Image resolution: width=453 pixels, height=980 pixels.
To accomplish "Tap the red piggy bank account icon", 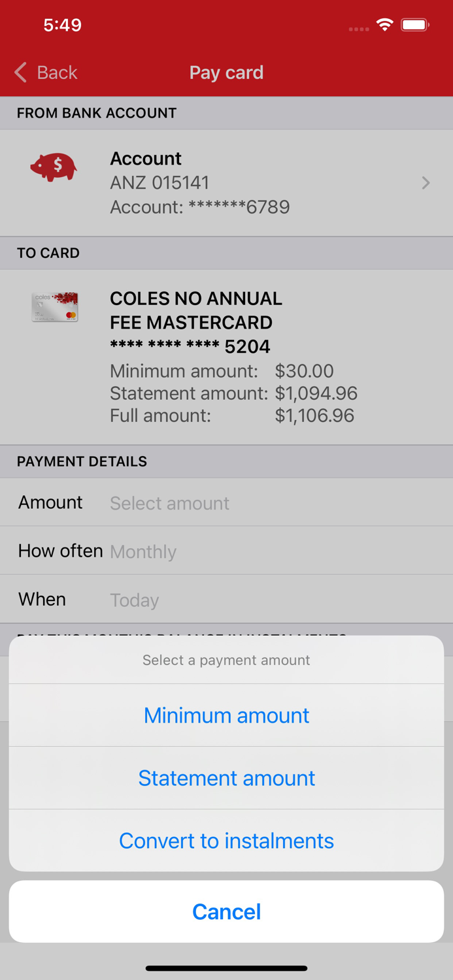I will [x=53, y=167].
